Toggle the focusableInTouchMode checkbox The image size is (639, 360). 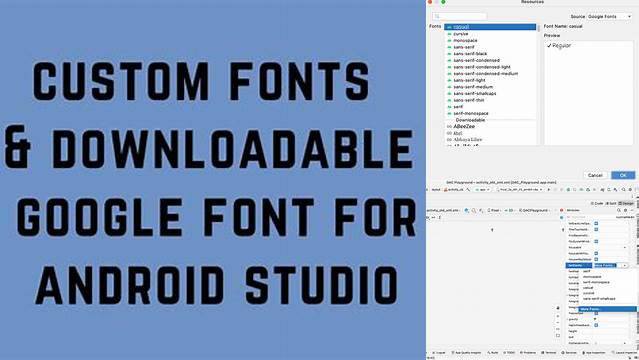click(x=596, y=253)
